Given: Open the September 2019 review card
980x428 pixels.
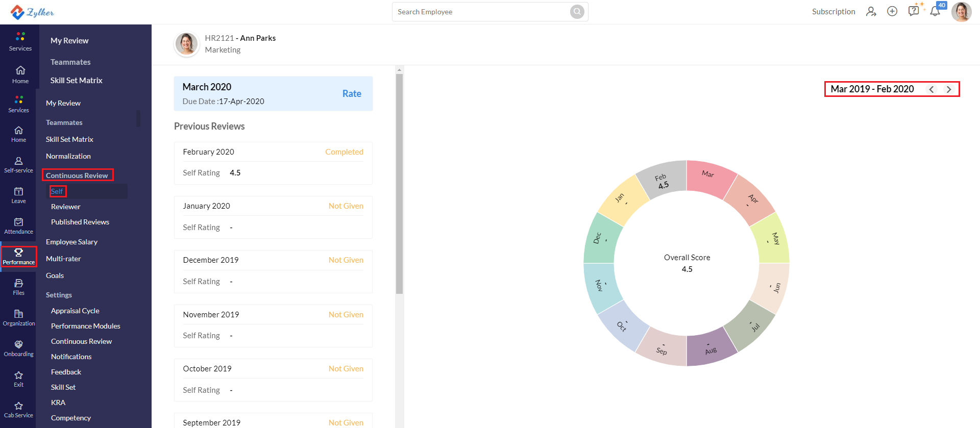Looking at the screenshot, I should click(x=273, y=421).
